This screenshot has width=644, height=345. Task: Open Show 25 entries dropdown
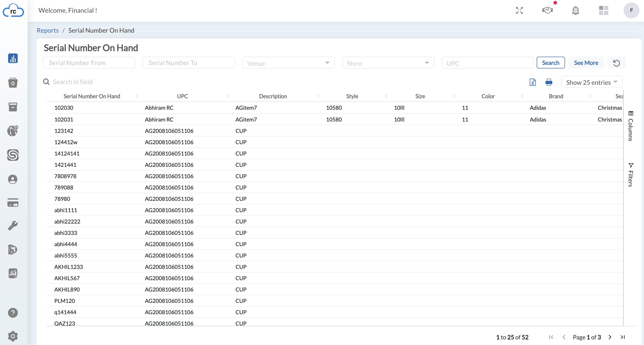tap(592, 82)
